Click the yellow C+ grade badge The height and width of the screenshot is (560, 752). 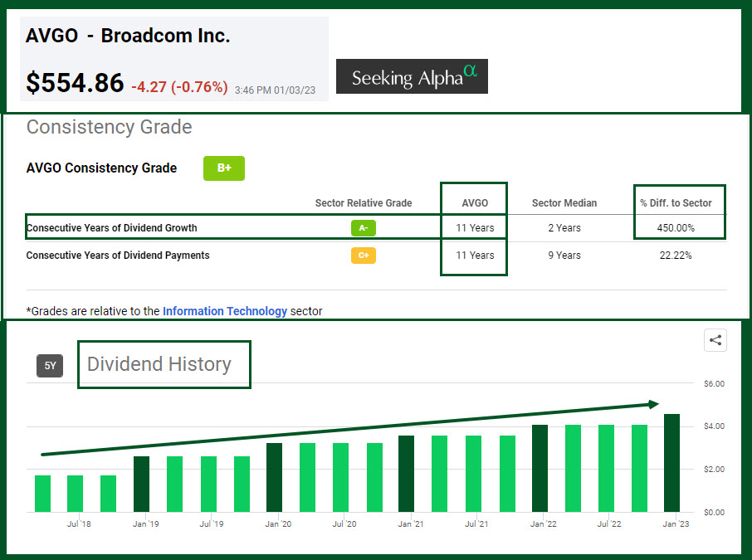(x=363, y=256)
